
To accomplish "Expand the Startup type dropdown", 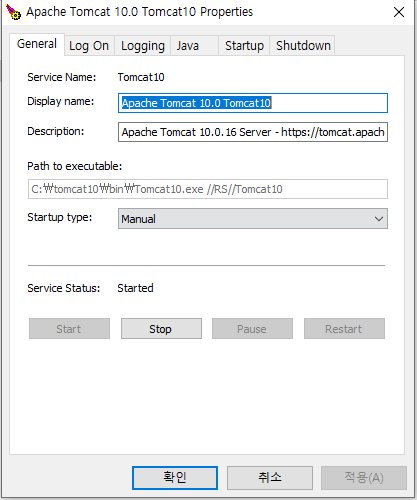I will point(253,219).
